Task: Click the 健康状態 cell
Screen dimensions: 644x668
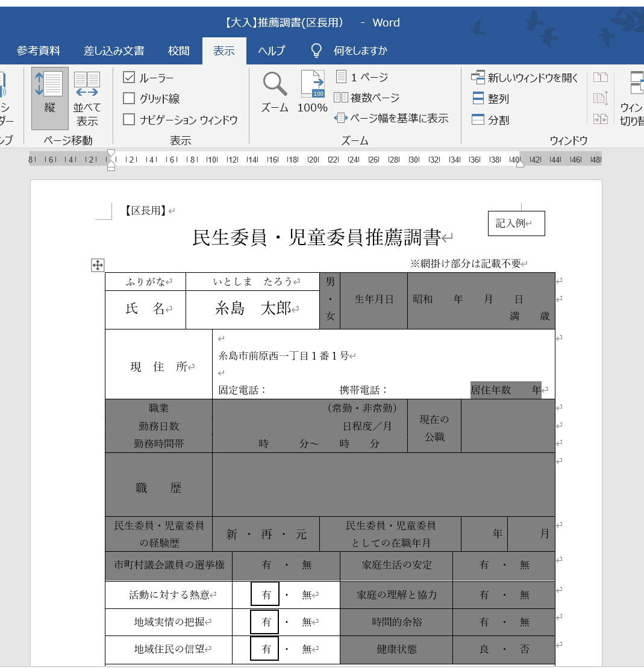Action: (x=396, y=649)
